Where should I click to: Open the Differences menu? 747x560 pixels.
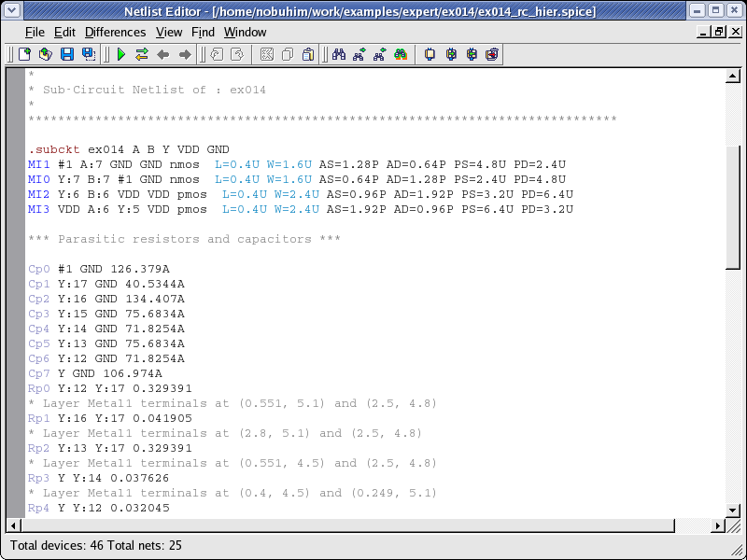pyautogui.click(x=115, y=32)
